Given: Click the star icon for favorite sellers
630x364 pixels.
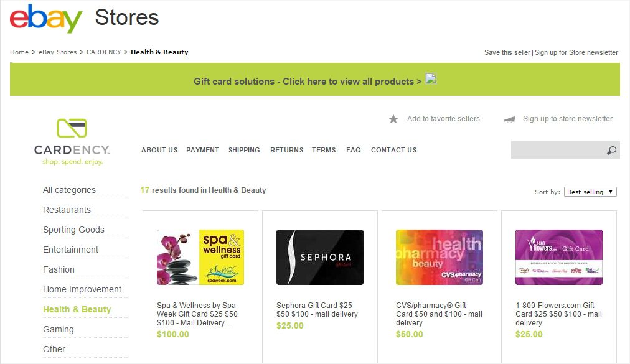Looking at the screenshot, I should [393, 119].
